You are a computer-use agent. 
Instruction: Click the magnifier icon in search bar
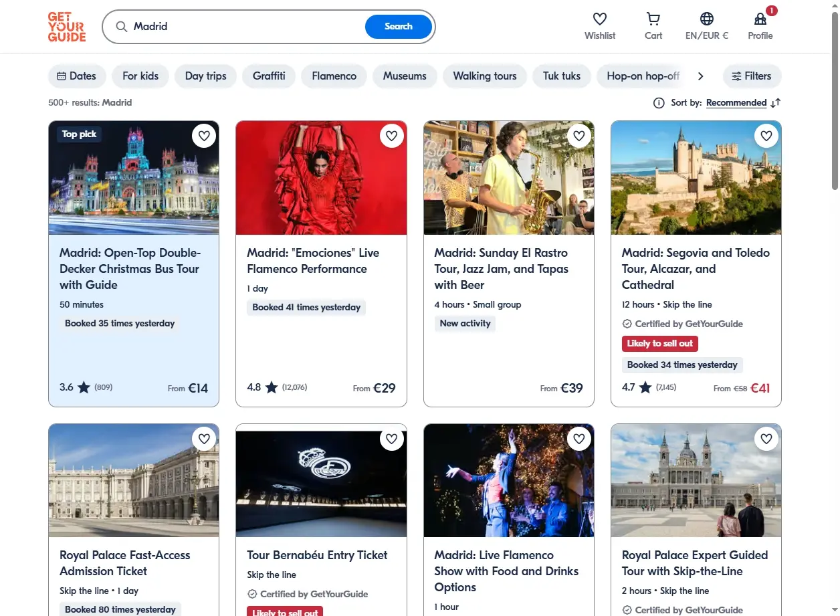pos(121,27)
